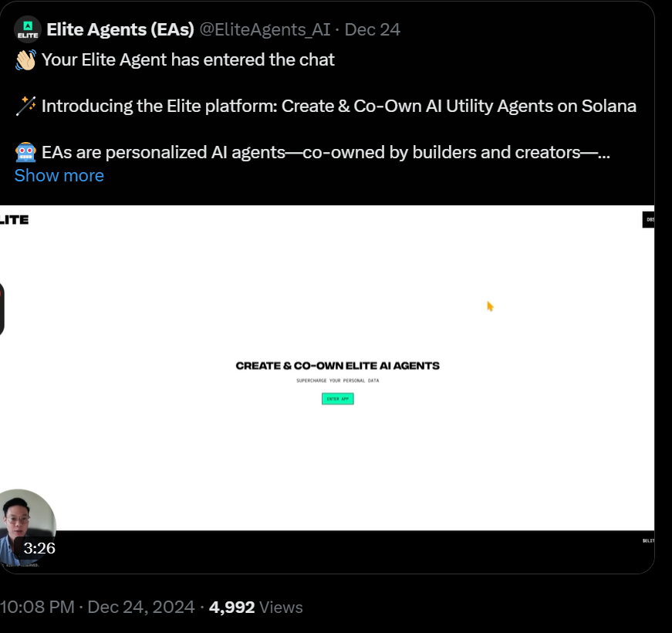
Task: Click the waving hand emoji
Action: tap(25, 60)
